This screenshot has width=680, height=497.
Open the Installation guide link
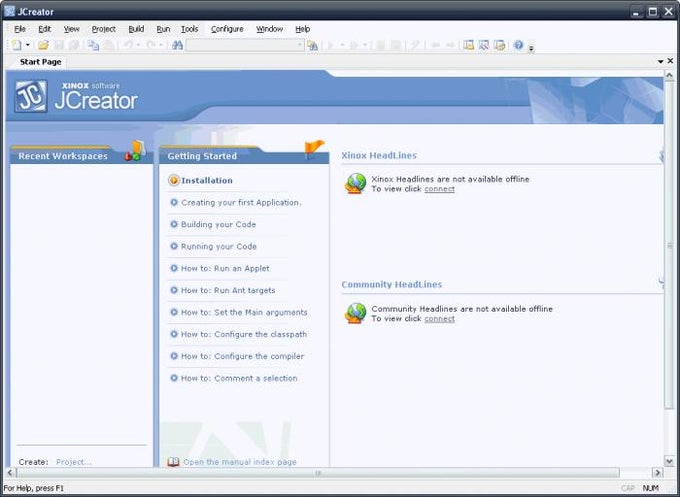coord(207,180)
